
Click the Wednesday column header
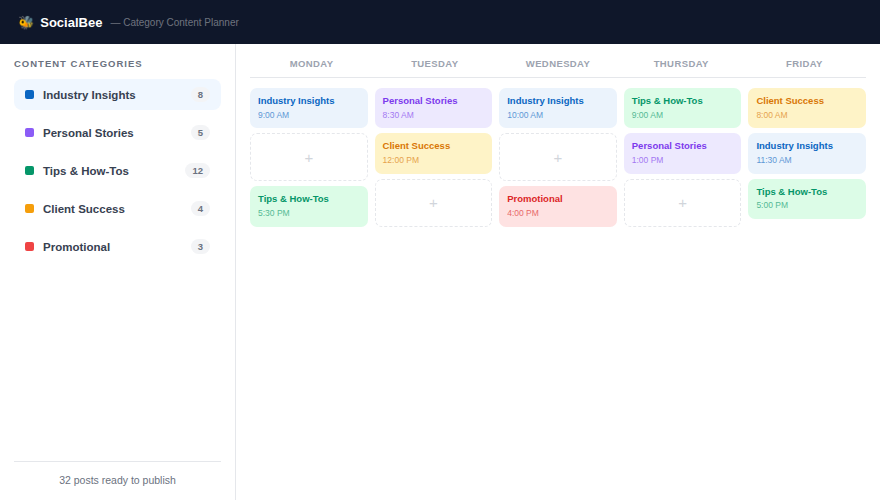point(557,64)
